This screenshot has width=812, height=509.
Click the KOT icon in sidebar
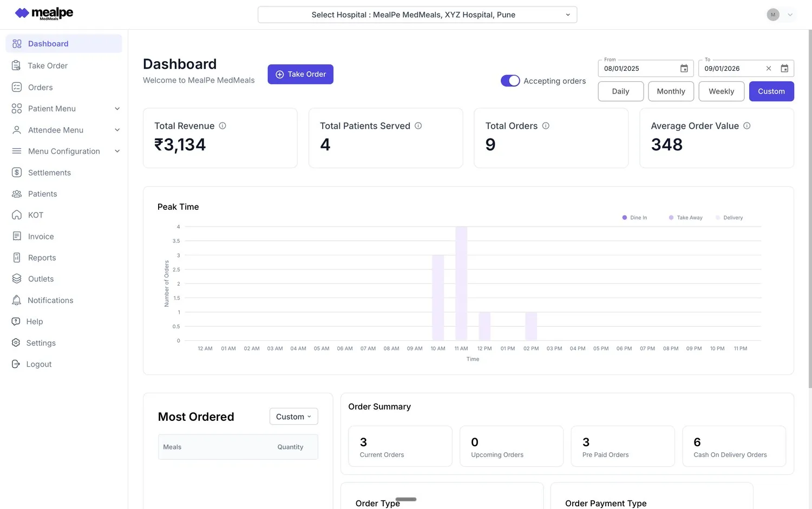click(17, 215)
